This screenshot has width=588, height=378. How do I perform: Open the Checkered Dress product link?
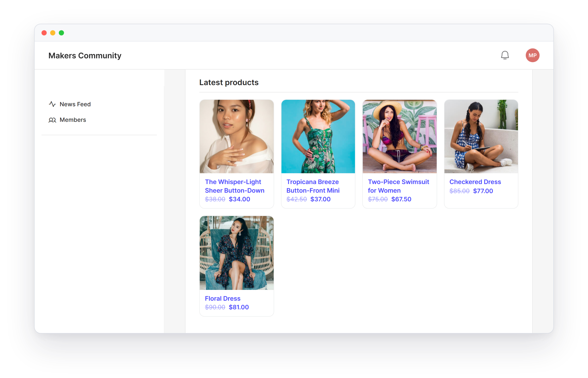click(475, 182)
